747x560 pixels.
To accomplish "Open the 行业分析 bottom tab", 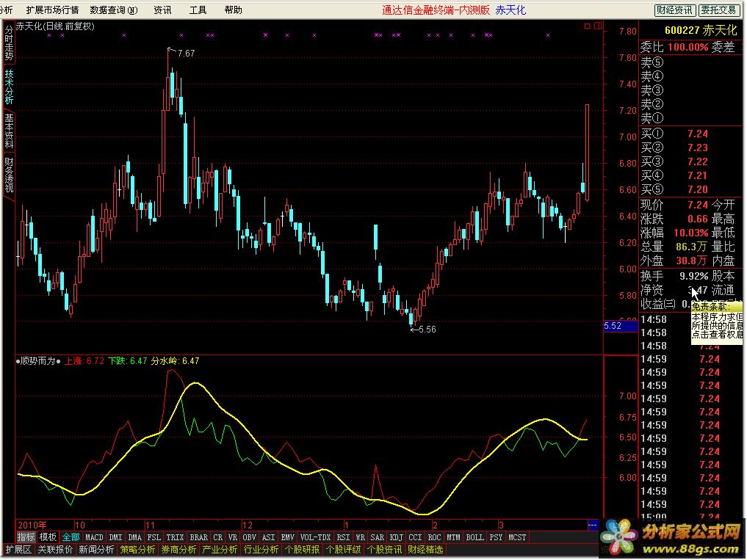I will pos(261,550).
